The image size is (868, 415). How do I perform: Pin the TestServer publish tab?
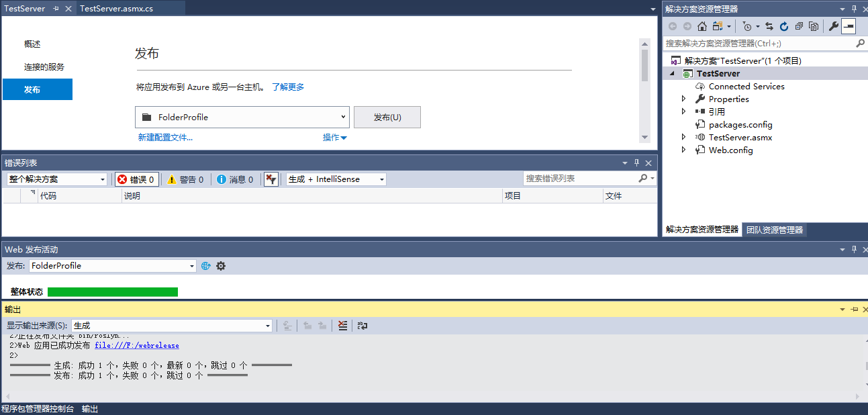[x=56, y=9]
